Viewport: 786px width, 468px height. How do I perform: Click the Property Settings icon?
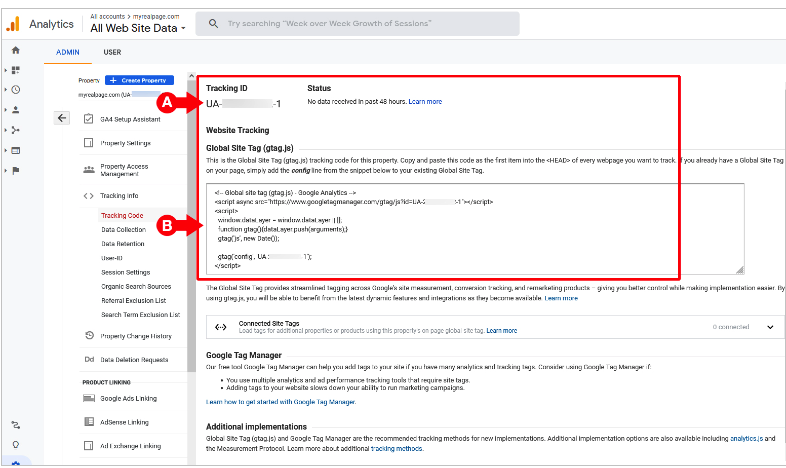(x=88, y=143)
